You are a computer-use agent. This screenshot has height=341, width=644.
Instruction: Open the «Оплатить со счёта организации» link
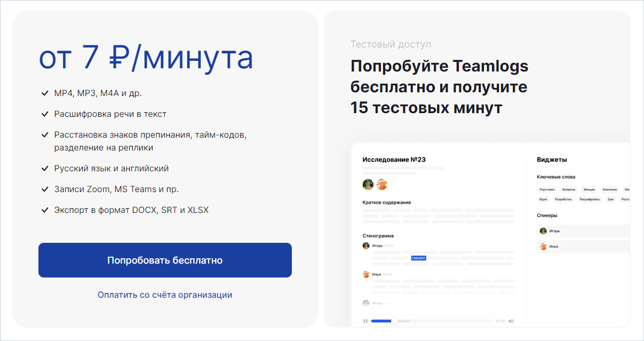pos(165,295)
